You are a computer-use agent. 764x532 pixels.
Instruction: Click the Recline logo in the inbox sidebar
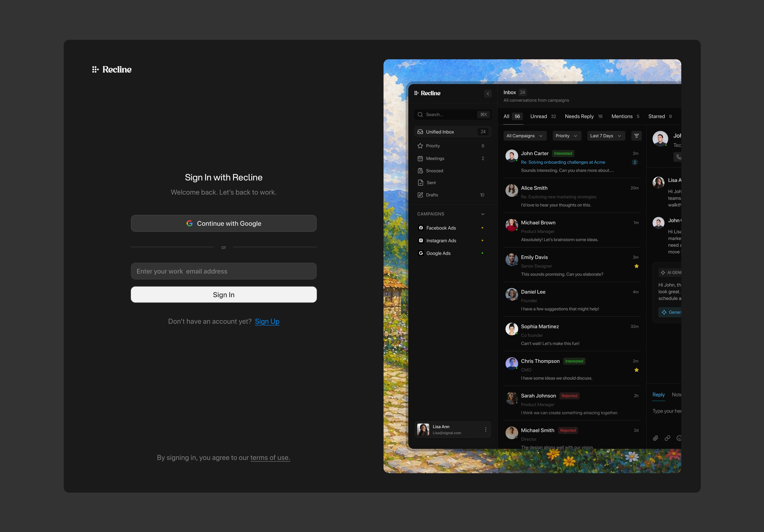[427, 93]
